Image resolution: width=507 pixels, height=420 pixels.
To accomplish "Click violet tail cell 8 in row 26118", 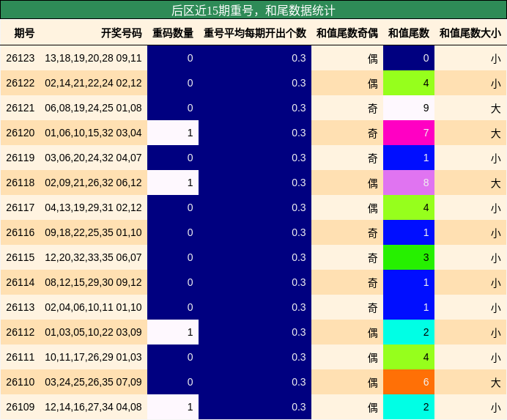I will pos(409,183).
